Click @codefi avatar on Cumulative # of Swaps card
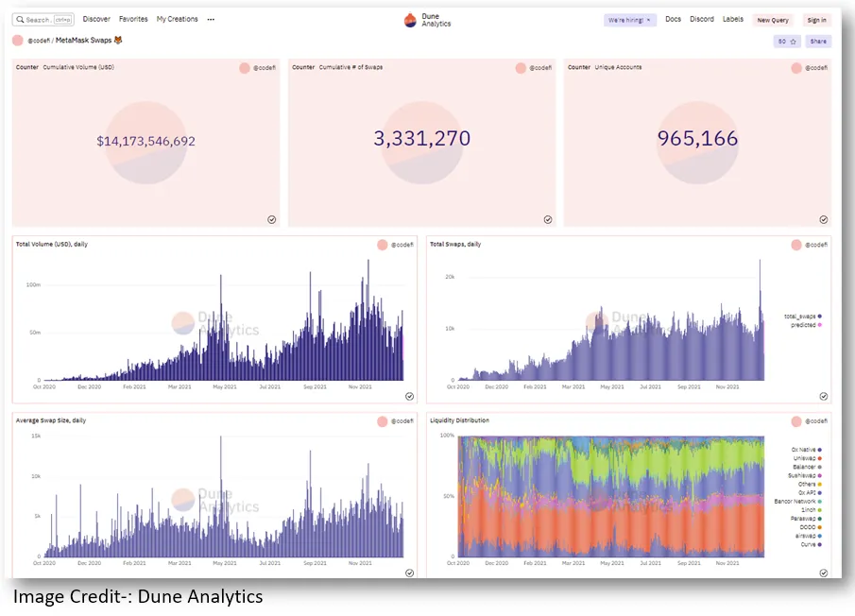Image resolution: width=855 pixels, height=616 pixels. pos(521,68)
